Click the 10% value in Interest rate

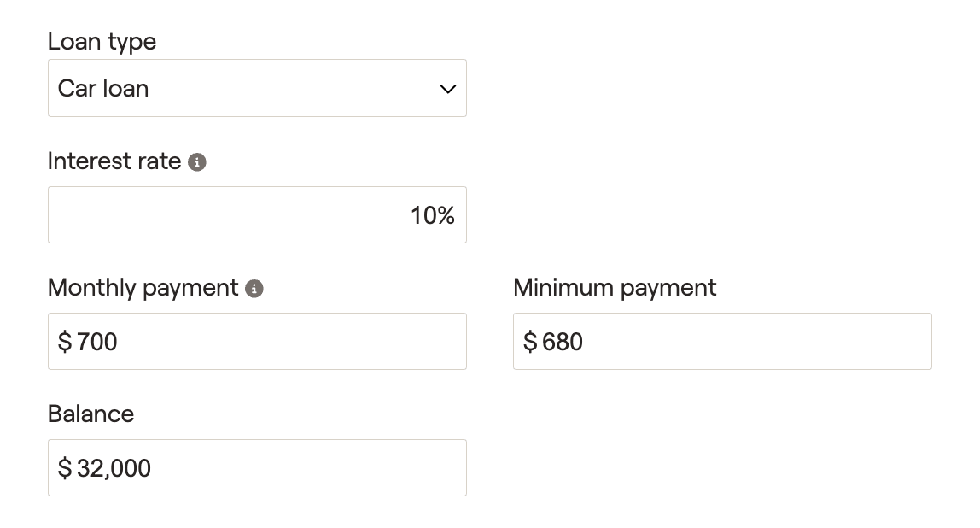[433, 215]
